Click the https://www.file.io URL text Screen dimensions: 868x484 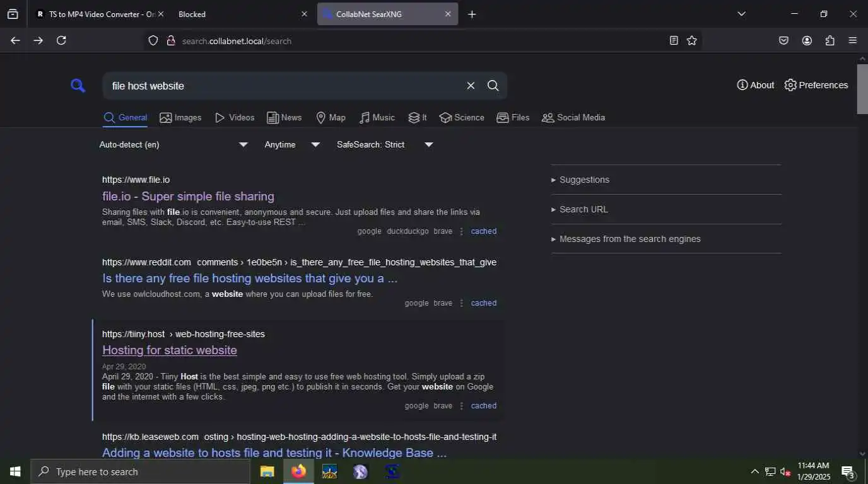[x=136, y=180]
